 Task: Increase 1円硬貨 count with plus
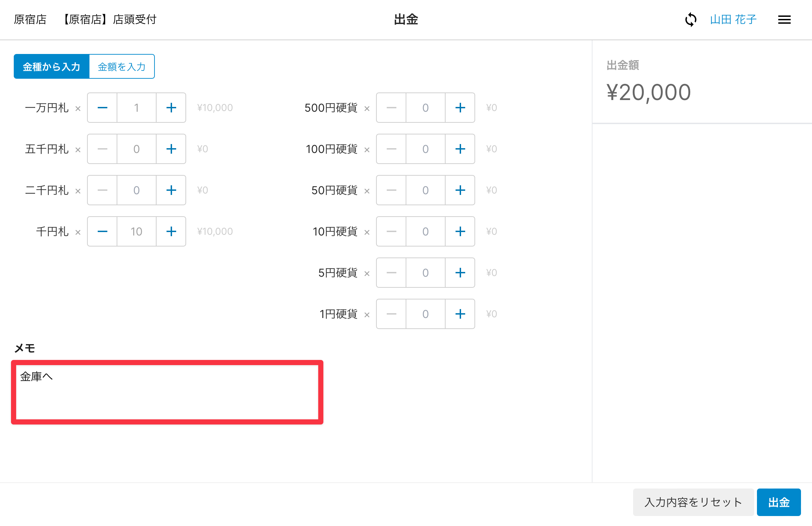[460, 314]
